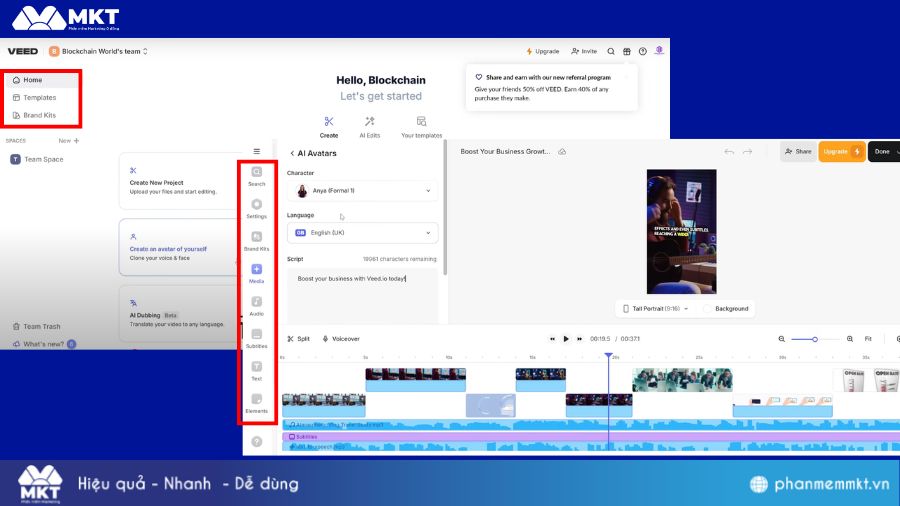Open the help question mark icon in header
This screenshot has width=900, height=506.
click(x=643, y=51)
